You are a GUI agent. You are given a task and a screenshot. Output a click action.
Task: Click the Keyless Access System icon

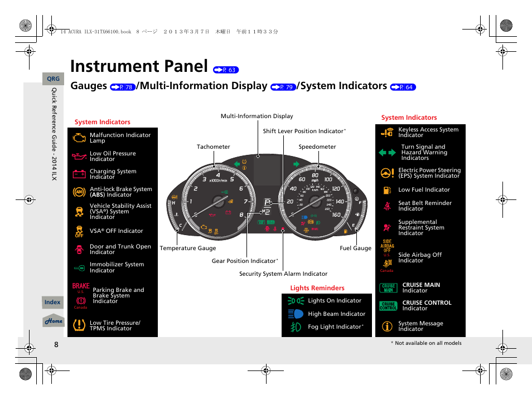pos(387,132)
